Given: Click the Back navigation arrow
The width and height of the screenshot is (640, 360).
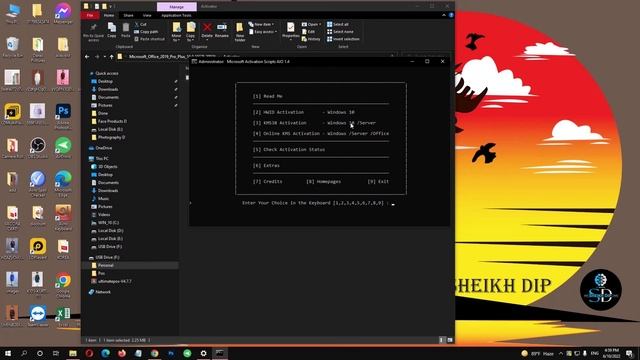Looking at the screenshot, I should coord(87,57).
